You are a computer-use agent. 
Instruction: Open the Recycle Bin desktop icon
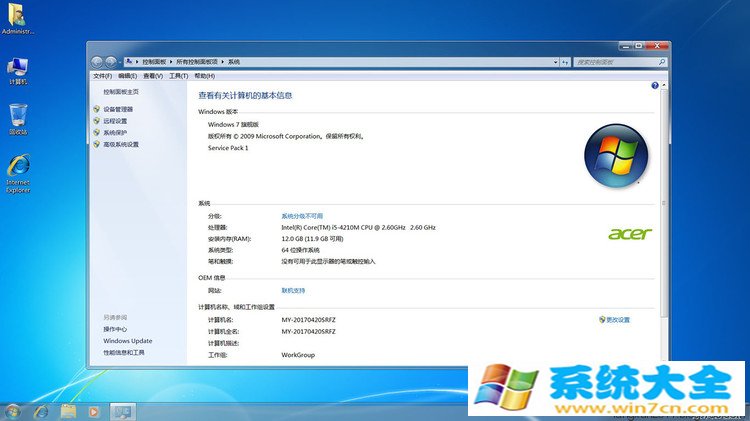(x=18, y=120)
